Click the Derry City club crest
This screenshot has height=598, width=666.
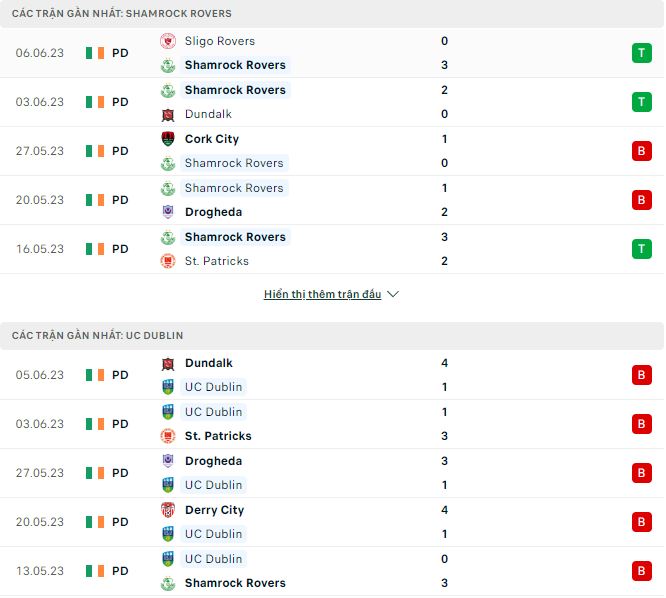(x=168, y=510)
